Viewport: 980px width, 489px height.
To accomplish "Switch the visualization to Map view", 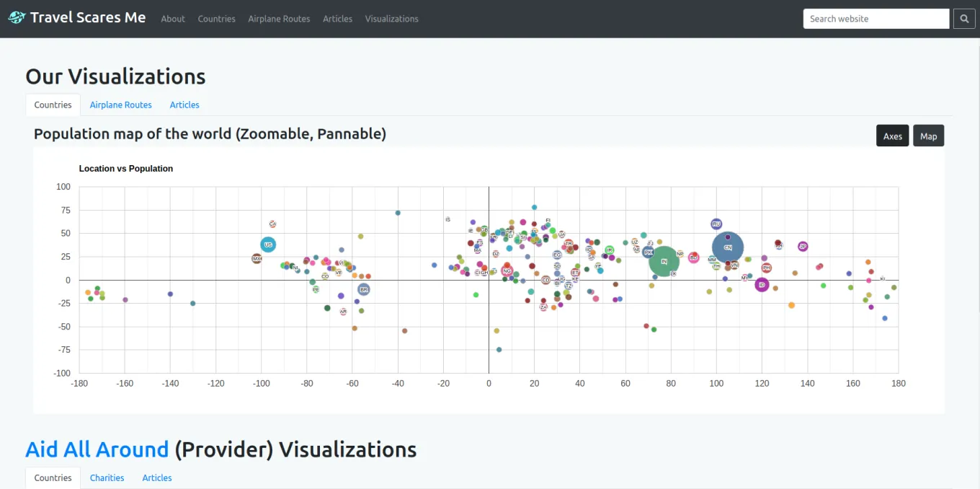I will tap(928, 136).
